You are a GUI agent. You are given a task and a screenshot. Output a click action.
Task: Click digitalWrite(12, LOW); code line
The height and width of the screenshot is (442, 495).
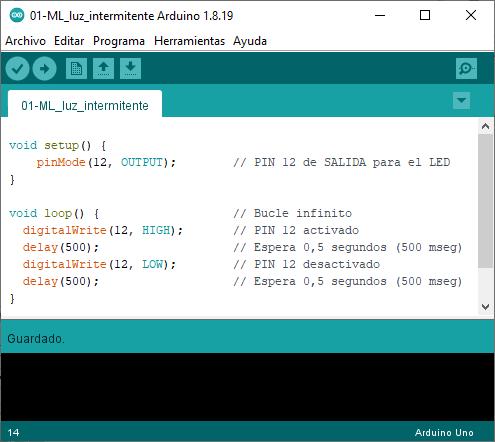[x=99, y=265]
